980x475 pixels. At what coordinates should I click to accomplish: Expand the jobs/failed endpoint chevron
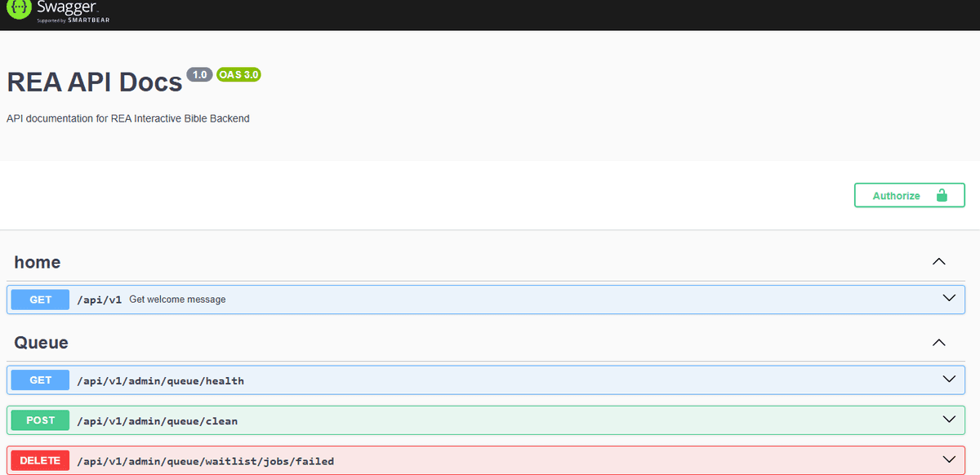pyautogui.click(x=948, y=460)
